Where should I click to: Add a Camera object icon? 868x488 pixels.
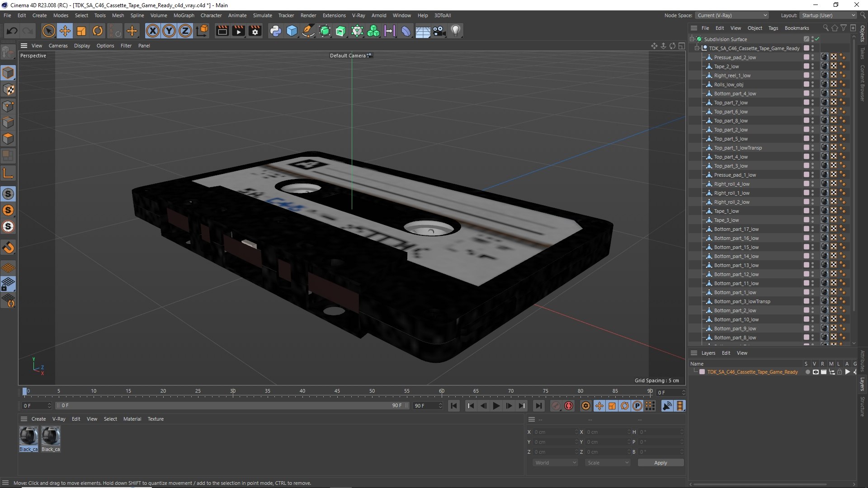439,31
